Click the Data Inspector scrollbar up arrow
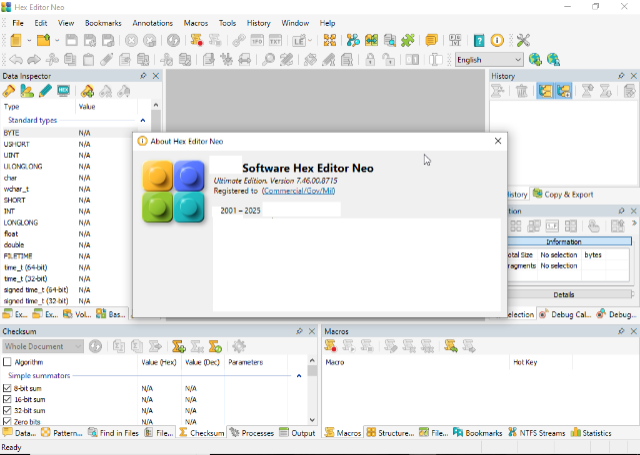This screenshot has height=455, width=640. pyautogui.click(x=156, y=105)
